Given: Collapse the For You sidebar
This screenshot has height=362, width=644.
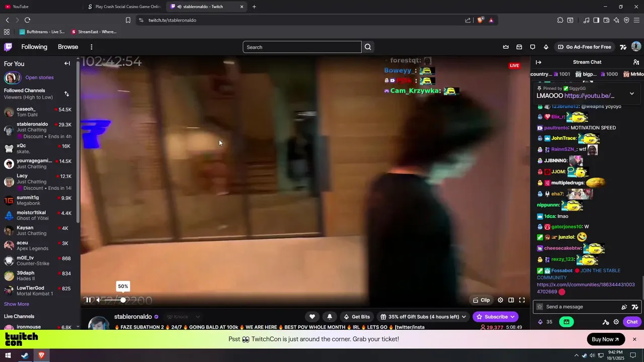Looking at the screenshot, I should pyautogui.click(x=67, y=63).
